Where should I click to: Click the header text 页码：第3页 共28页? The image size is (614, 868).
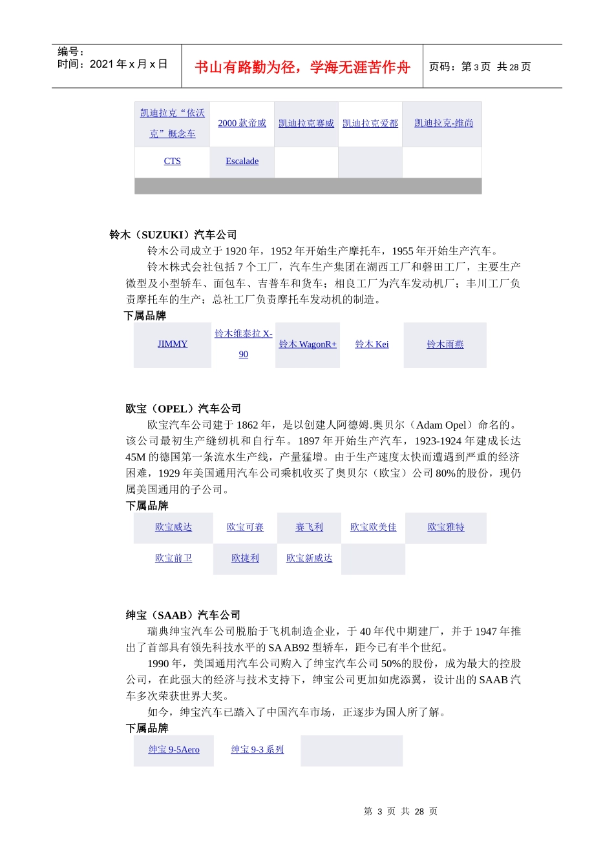click(x=480, y=67)
